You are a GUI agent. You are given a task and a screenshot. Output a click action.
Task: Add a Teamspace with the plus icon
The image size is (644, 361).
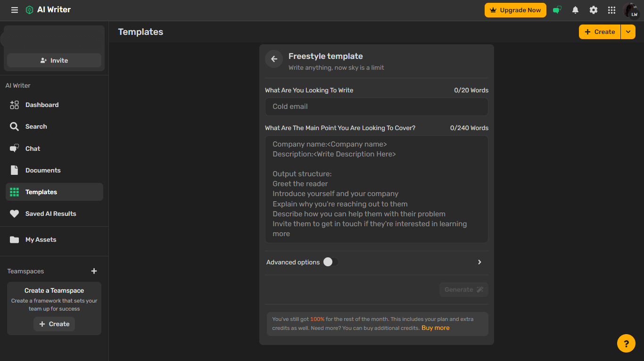tap(94, 271)
